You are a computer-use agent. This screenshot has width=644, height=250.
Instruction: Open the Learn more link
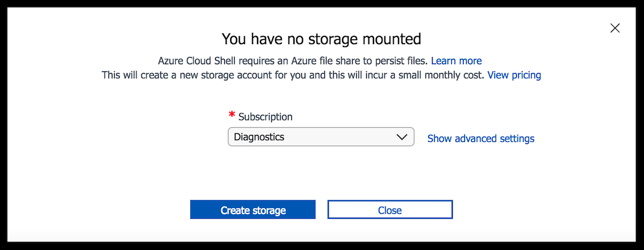(456, 61)
